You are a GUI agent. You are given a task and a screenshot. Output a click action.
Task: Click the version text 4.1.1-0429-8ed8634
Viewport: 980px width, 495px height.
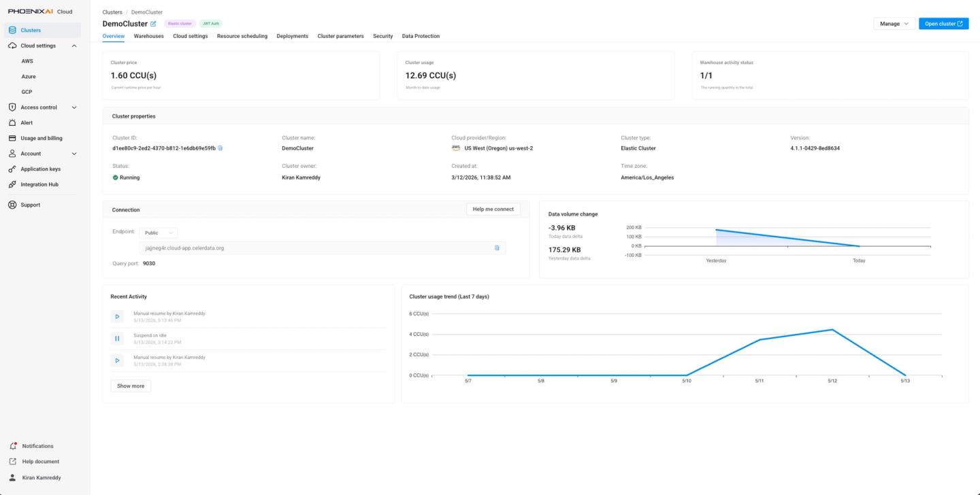(x=815, y=148)
